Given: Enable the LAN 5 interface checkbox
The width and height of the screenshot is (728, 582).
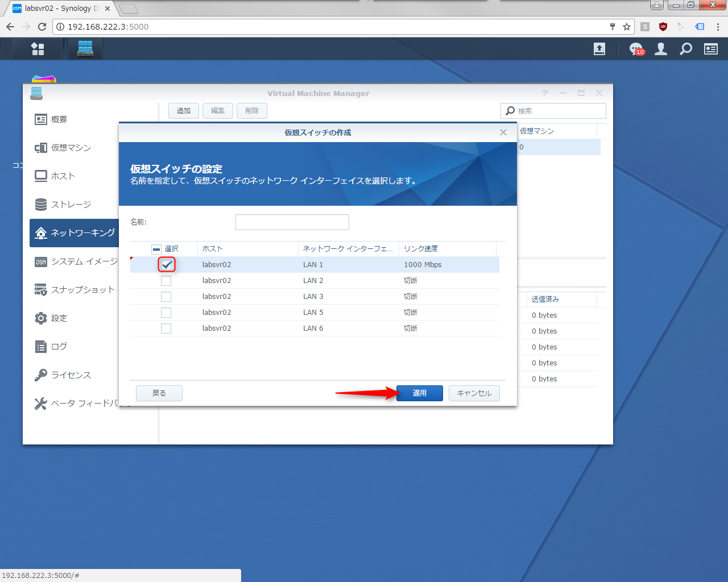Looking at the screenshot, I should [x=166, y=313].
